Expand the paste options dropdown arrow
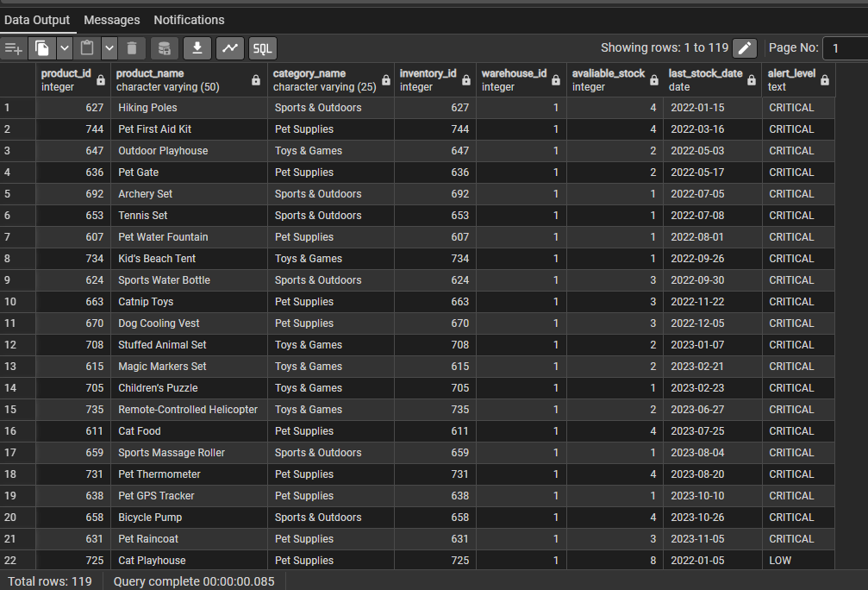Viewport: 868px width, 590px height. click(109, 48)
